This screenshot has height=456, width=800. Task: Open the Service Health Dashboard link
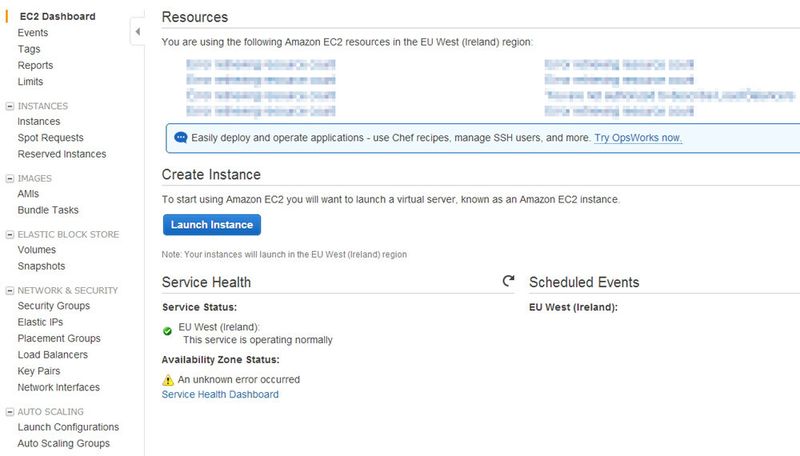click(220, 394)
